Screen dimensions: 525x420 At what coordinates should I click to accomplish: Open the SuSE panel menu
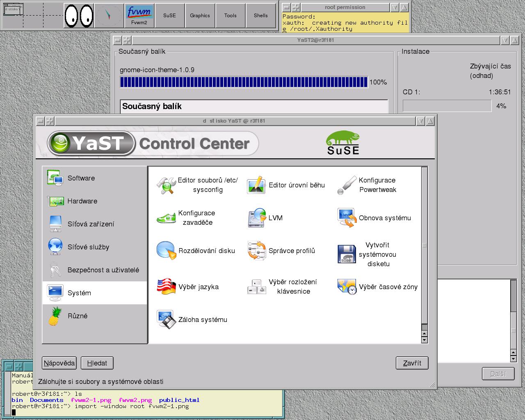tap(169, 16)
